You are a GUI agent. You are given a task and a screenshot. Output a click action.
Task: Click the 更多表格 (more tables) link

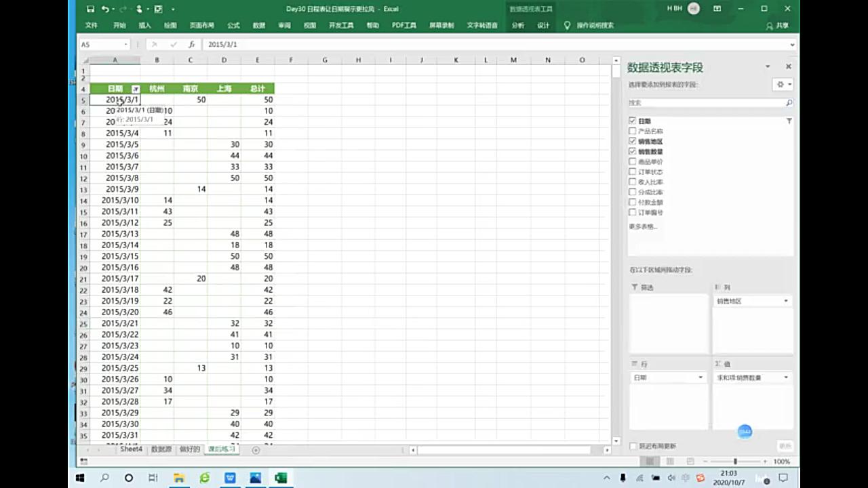click(x=643, y=226)
